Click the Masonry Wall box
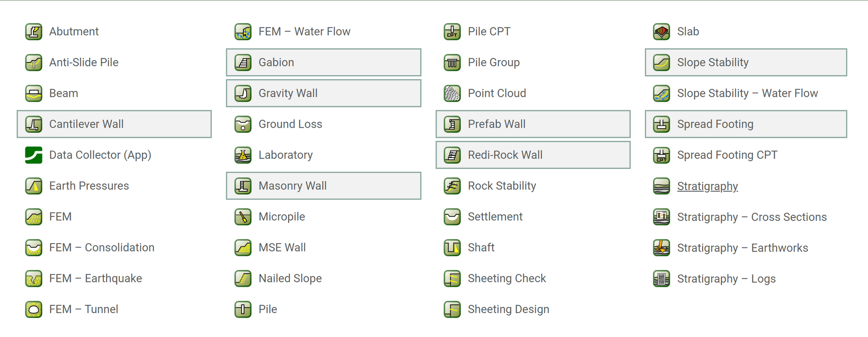Image resolution: width=868 pixels, height=337 pixels. pyautogui.click(x=323, y=186)
